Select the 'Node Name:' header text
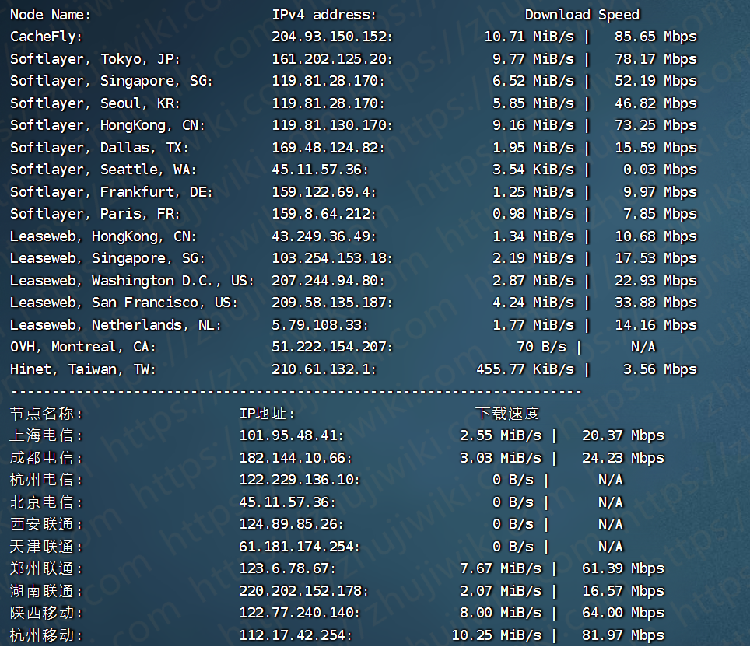This screenshot has width=750, height=646. click(x=50, y=15)
